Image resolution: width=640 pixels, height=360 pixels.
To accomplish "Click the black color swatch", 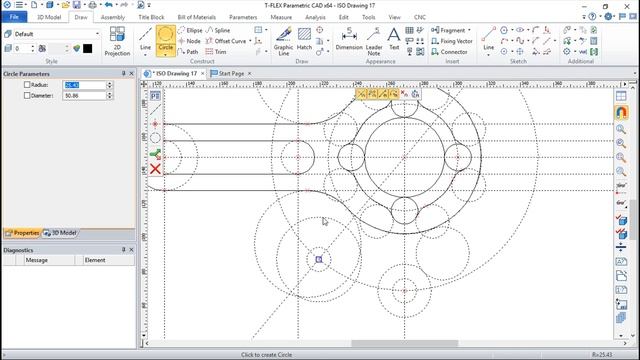I will [87, 49].
